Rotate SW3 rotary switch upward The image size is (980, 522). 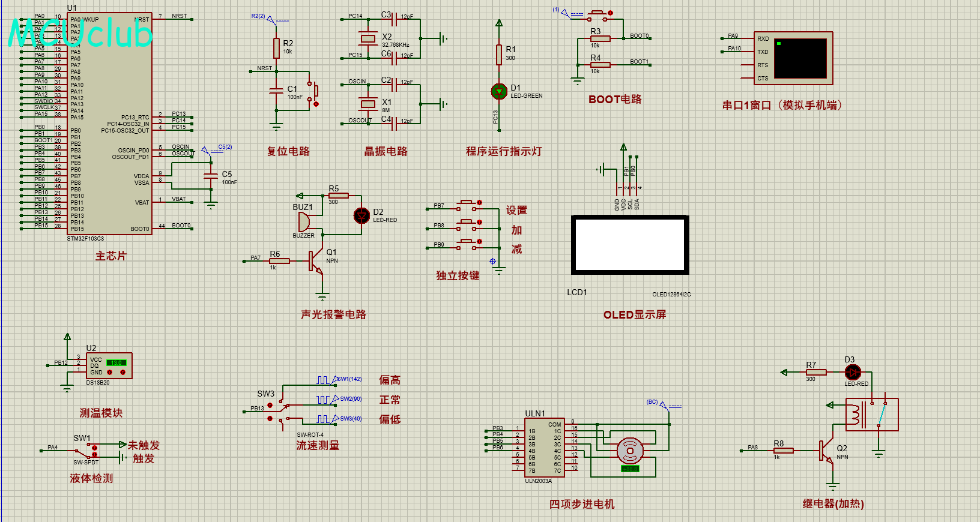tap(270, 406)
